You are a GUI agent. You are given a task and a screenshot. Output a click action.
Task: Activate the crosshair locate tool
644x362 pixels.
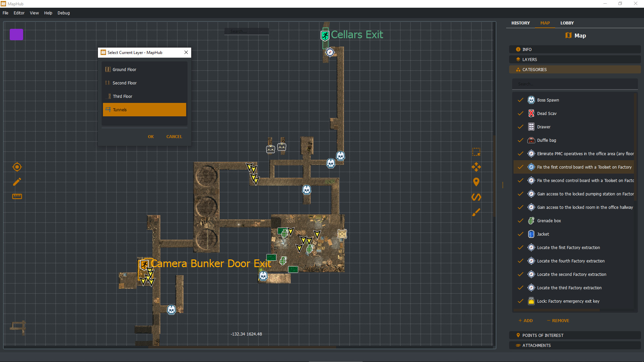17,167
